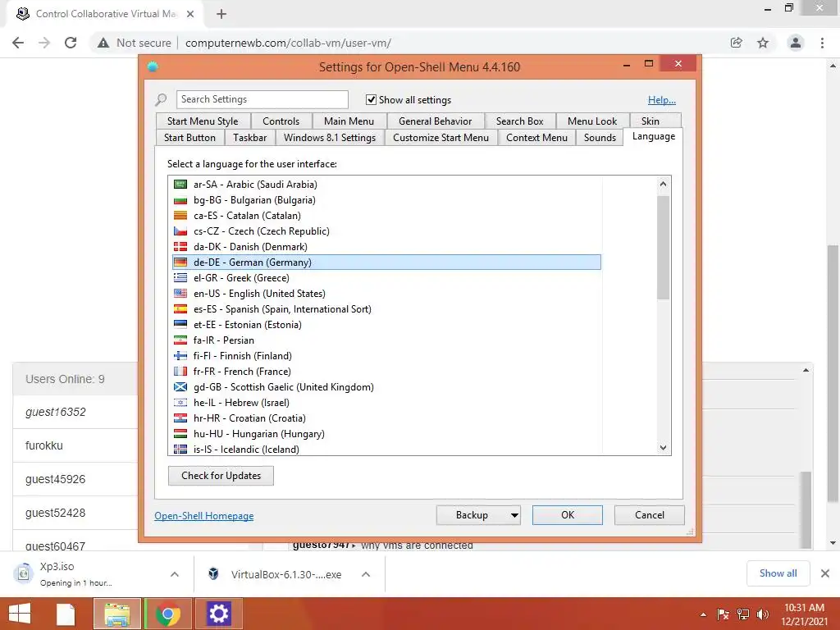Click the Finland flag icon
Screen dimensions: 840x630
[x=180, y=355]
